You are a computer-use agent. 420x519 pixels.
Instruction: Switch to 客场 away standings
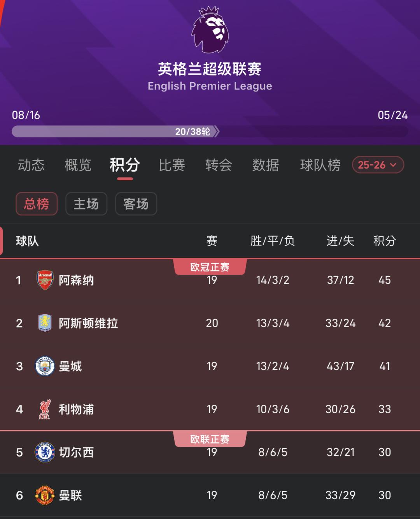136,204
